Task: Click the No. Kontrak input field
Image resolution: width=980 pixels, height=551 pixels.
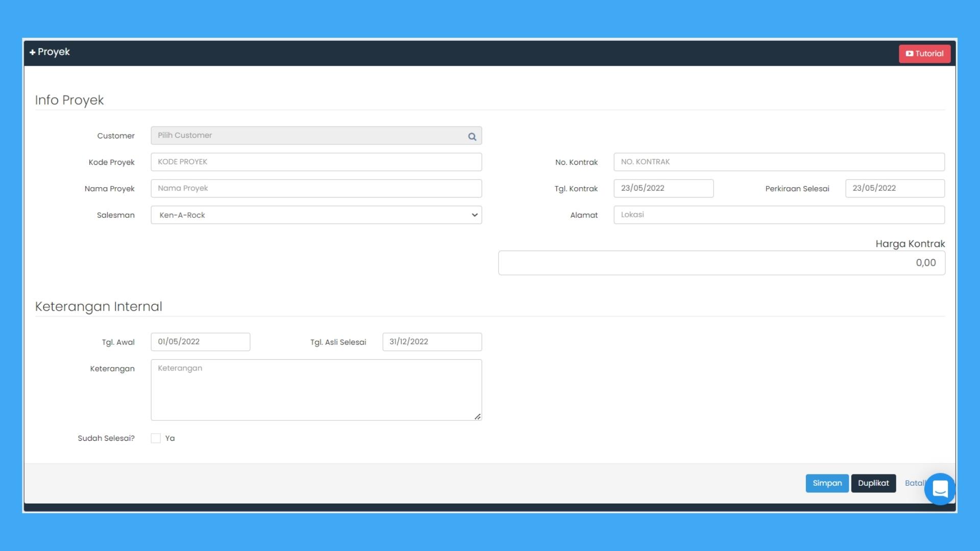Action: click(779, 162)
